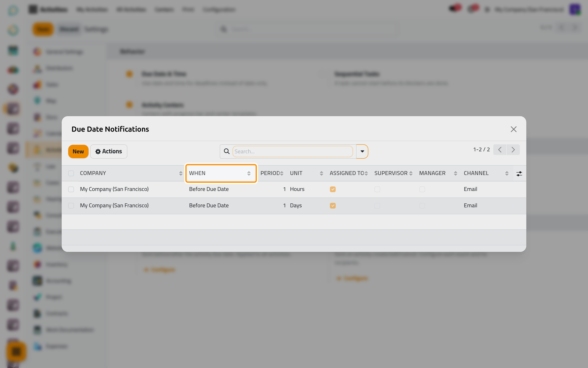
Task: Click company name in the Days row
Action: (114, 205)
